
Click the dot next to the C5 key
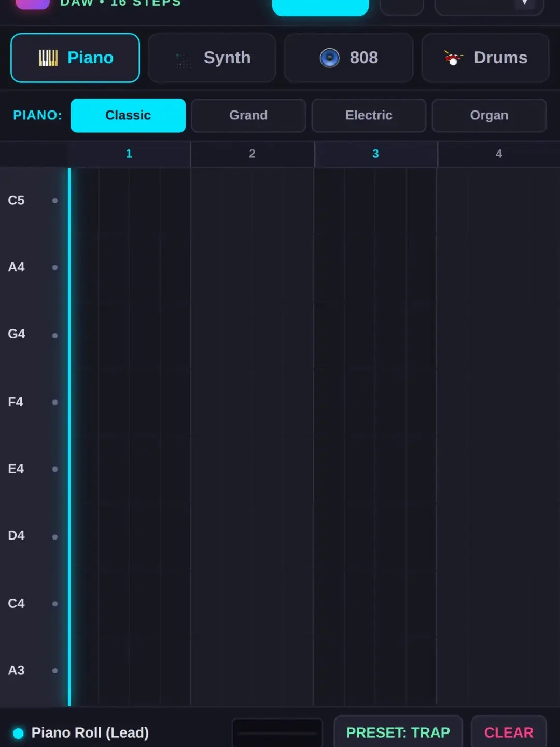[x=55, y=201]
